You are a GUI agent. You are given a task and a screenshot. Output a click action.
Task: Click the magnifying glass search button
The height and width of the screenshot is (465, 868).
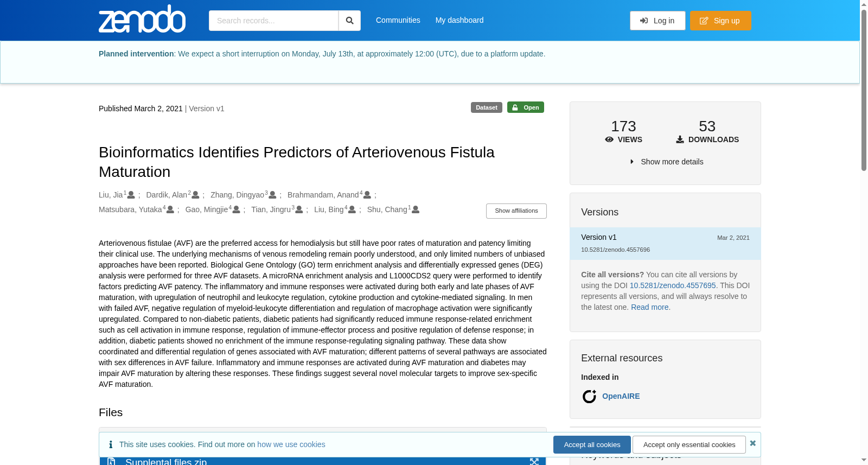point(349,21)
